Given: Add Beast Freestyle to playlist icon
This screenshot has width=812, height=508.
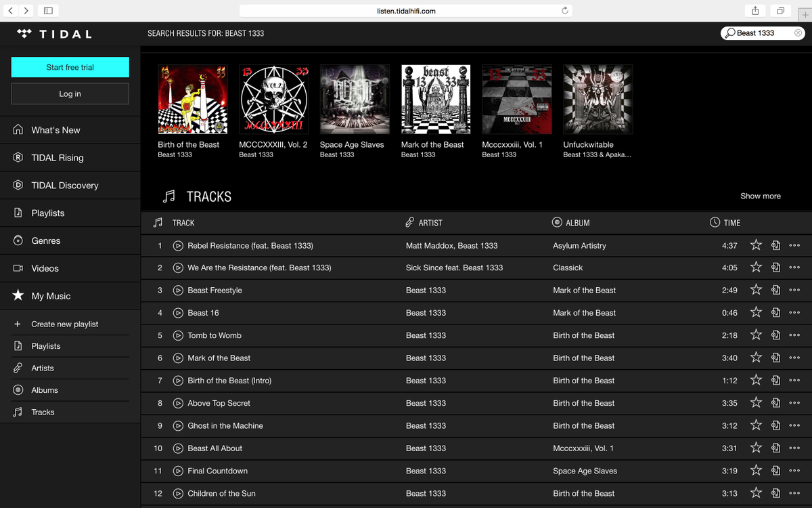Looking at the screenshot, I should pos(776,290).
